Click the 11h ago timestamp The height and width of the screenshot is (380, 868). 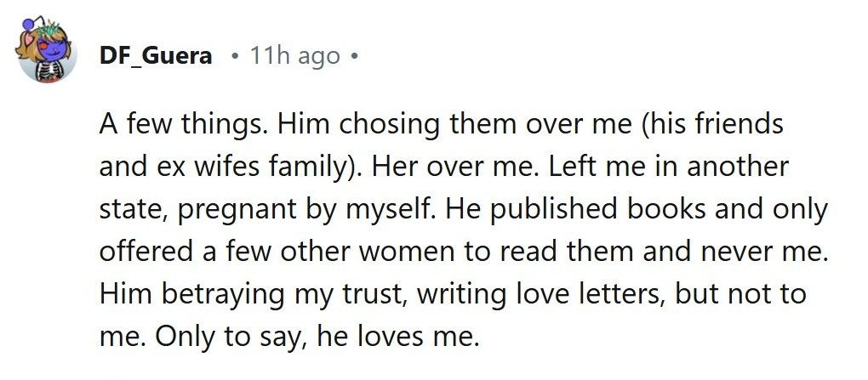pyautogui.click(x=295, y=57)
